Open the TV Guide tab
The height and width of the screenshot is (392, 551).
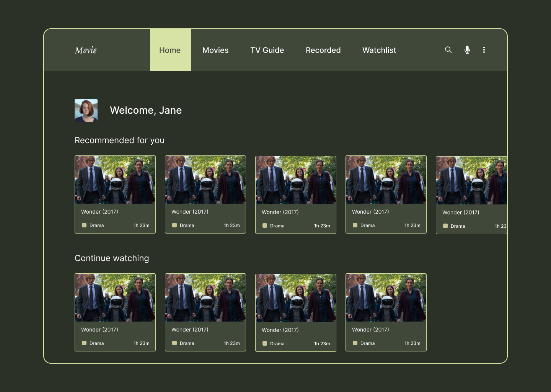click(267, 50)
